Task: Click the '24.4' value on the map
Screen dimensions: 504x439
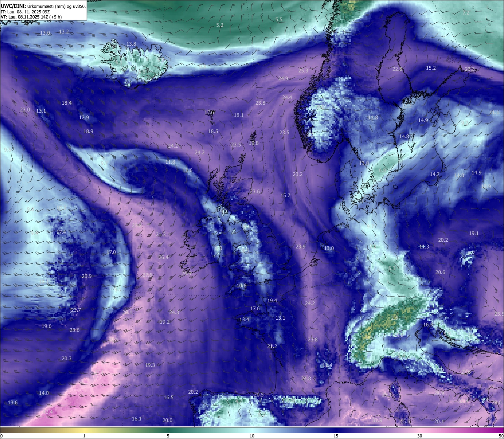Action: click(x=287, y=98)
